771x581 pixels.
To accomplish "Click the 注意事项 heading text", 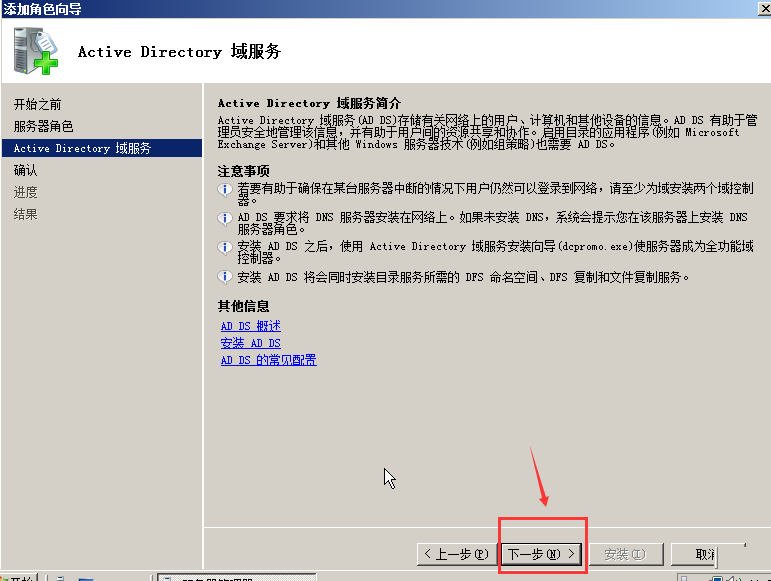I will pyautogui.click(x=243, y=171).
